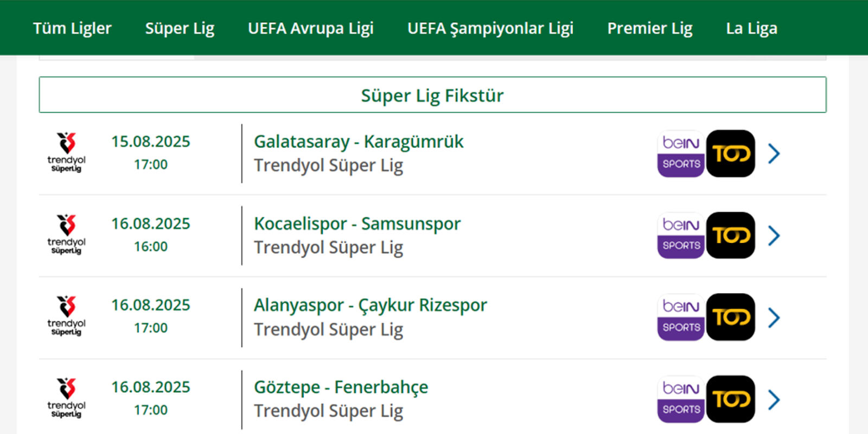868x434 pixels.
Task: Click TOD icon in Göztepe - Fenerbahçe row
Action: pos(730,399)
